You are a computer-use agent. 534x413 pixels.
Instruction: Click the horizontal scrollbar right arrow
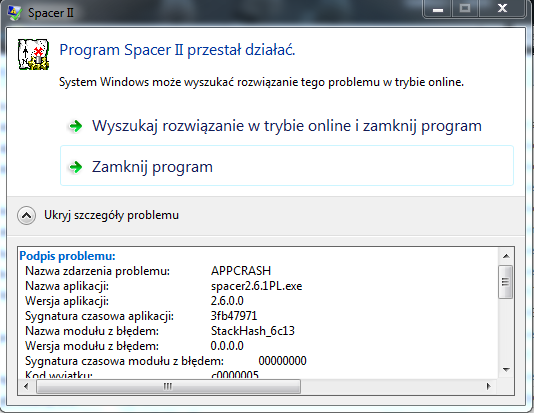(x=489, y=386)
